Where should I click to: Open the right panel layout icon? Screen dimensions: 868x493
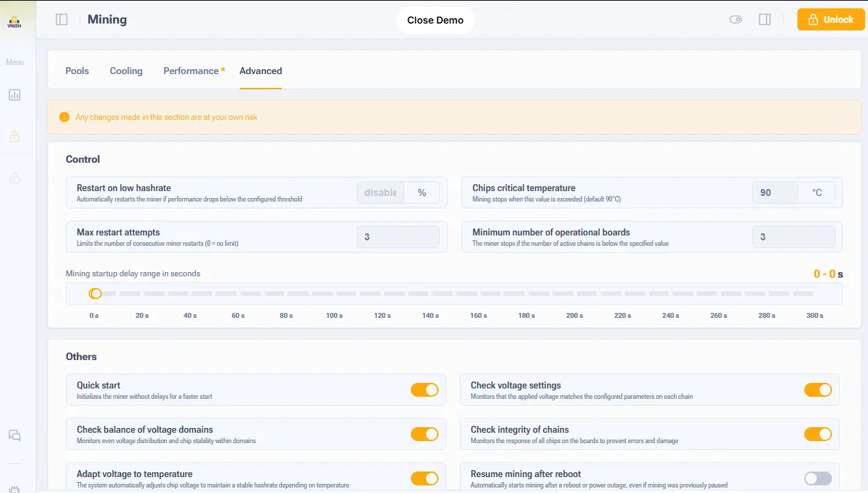(765, 19)
